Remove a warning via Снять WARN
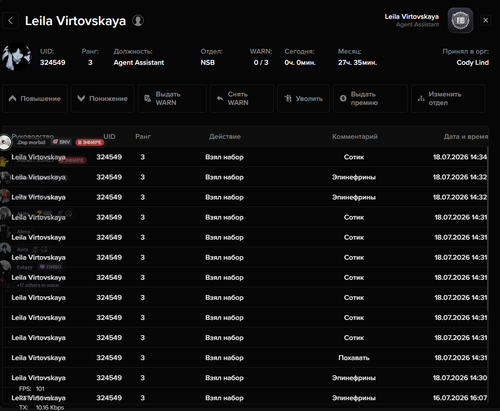Viewport: 500px width, 411px height. pyautogui.click(x=242, y=99)
